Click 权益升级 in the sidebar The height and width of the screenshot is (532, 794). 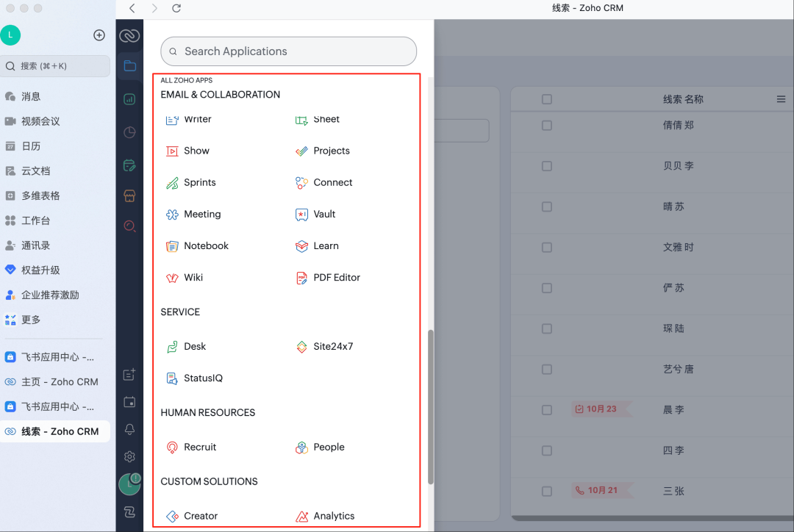[55, 270]
